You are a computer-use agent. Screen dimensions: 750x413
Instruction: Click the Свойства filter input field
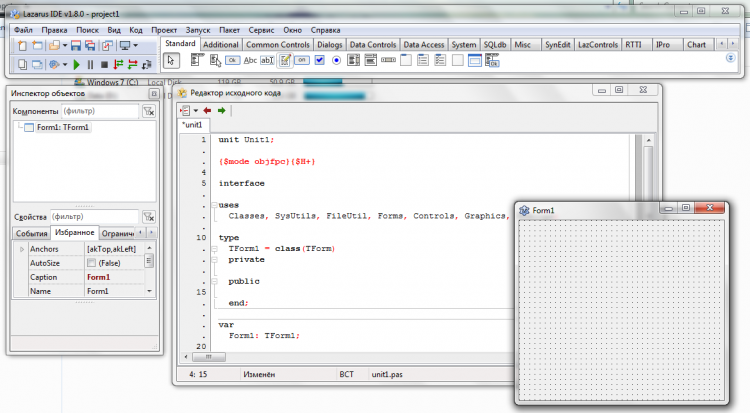point(95,216)
